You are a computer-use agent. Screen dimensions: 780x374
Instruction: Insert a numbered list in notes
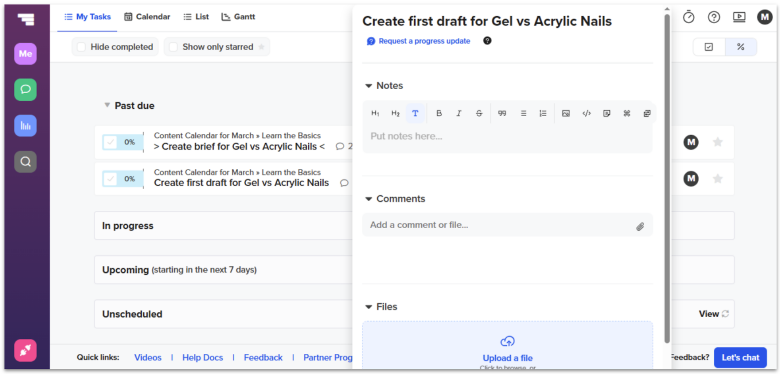pyautogui.click(x=543, y=113)
